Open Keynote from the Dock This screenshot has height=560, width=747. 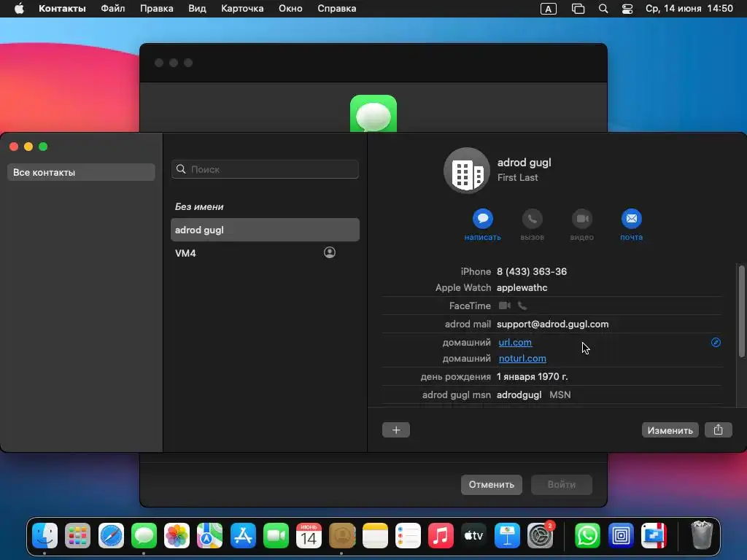(x=507, y=536)
